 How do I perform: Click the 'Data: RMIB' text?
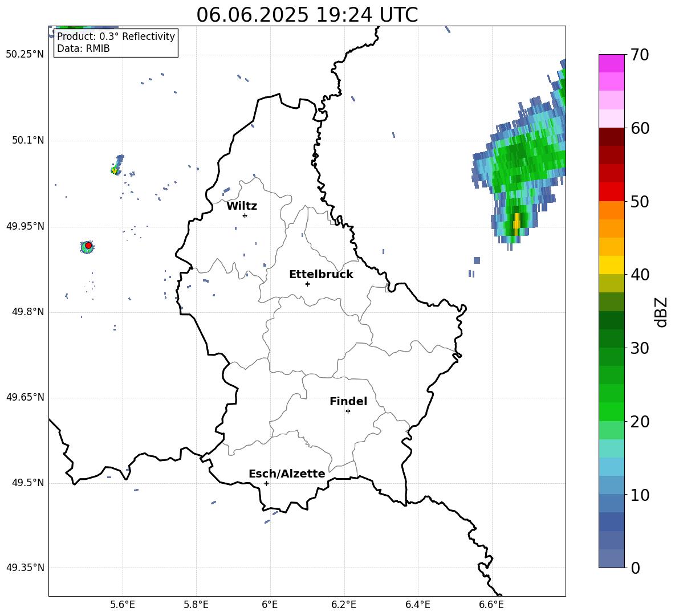[x=83, y=48]
